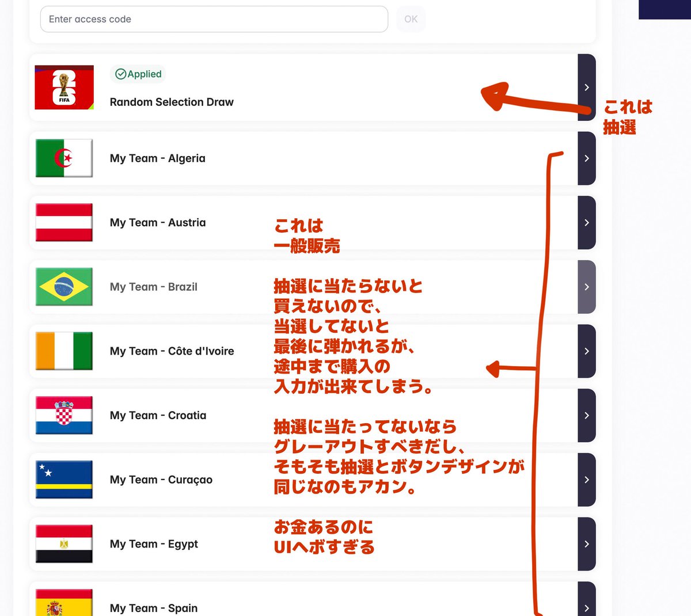Click the Egypt flag icon

click(64, 544)
